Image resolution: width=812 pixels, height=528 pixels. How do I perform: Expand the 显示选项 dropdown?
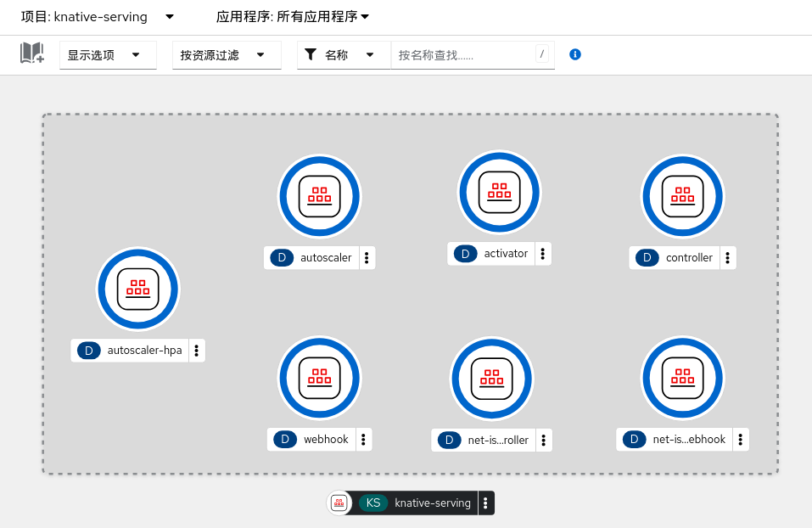click(x=108, y=55)
